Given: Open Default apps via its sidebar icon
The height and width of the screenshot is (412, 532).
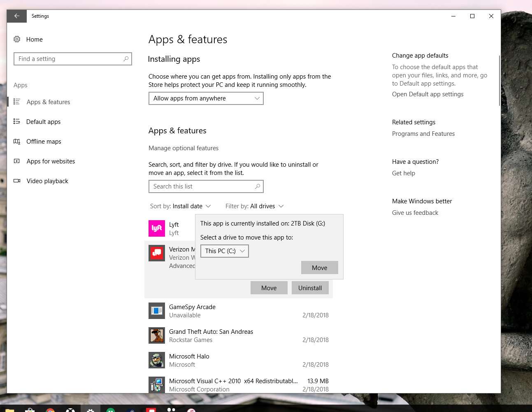Looking at the screenshot, I should coord(17,121).
